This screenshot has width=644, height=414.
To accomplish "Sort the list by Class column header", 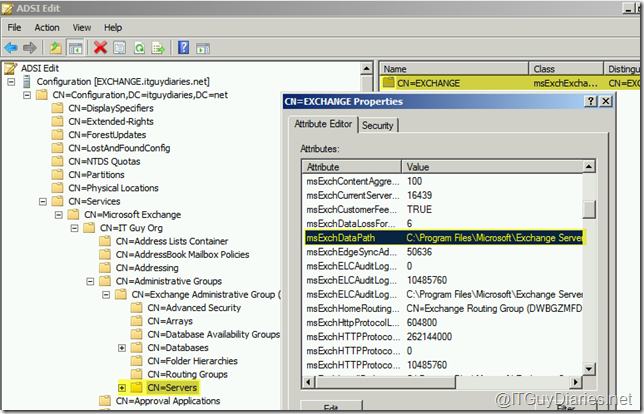I will coord(566,69).
